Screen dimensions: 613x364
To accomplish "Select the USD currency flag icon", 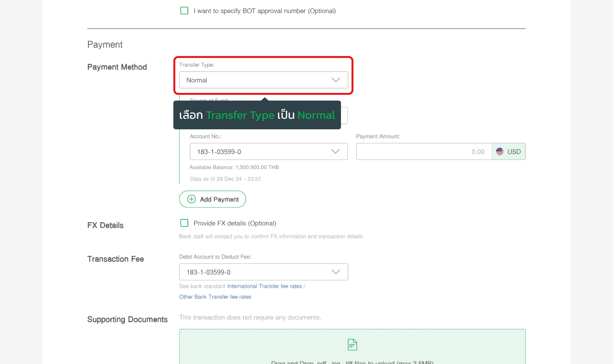I will pos(499,152).
